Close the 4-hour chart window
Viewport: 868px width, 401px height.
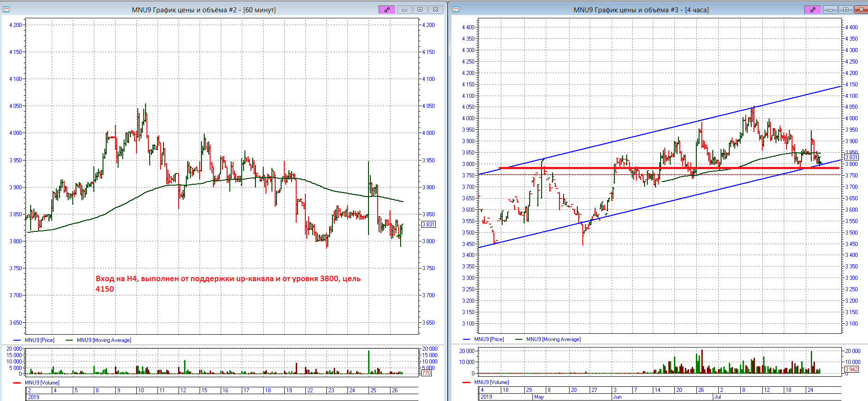tap(861, 10)
